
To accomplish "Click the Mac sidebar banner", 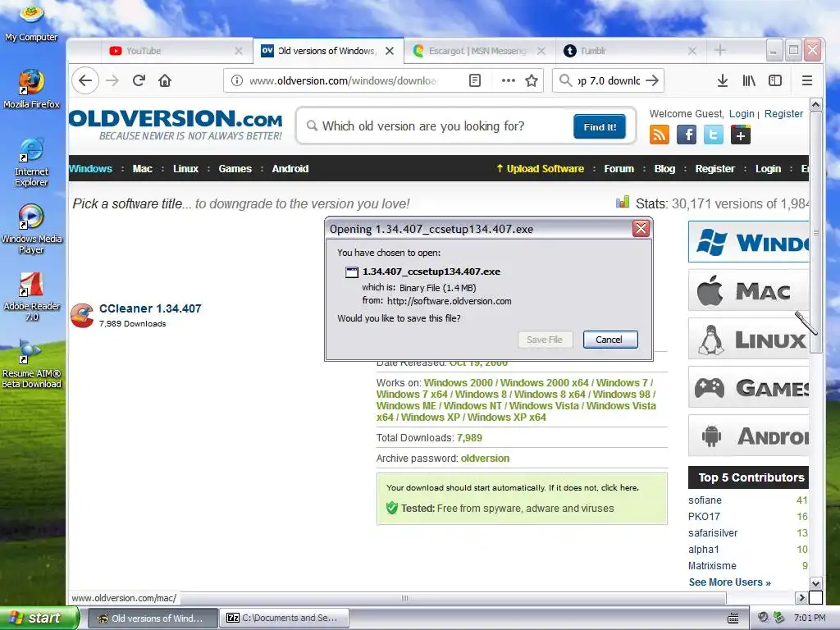I will pos(748,290).
